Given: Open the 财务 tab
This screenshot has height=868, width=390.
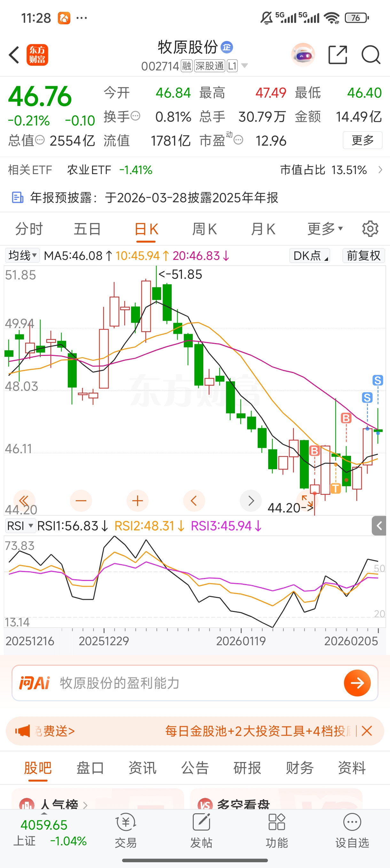Looking at the screenshot, I should pos(300,768).
